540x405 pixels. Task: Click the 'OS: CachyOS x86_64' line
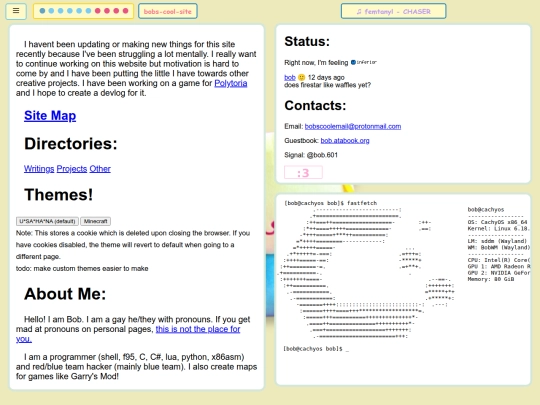pyautogui.click(x=497, y=222)
